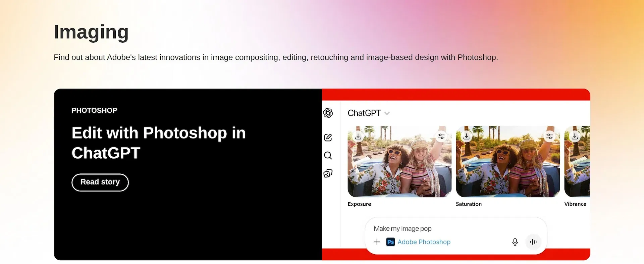The image size is (644, 264).
Task: Download the Exposure image
Action: click(358, 137)
